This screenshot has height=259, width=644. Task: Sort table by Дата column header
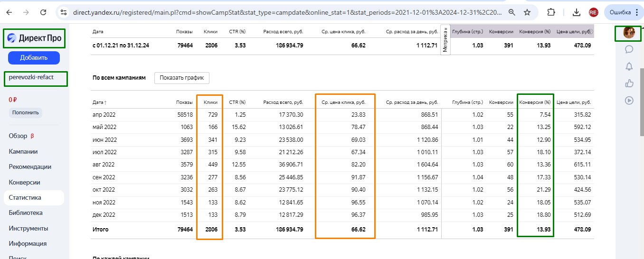[x=100, y=102]
